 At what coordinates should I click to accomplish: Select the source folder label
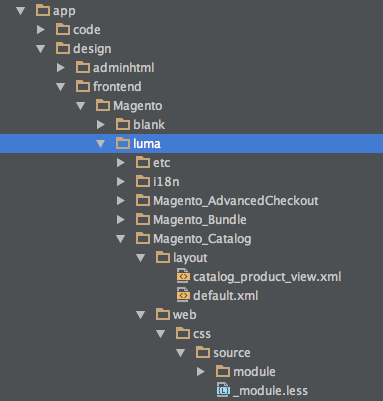[x=232, y=353]
